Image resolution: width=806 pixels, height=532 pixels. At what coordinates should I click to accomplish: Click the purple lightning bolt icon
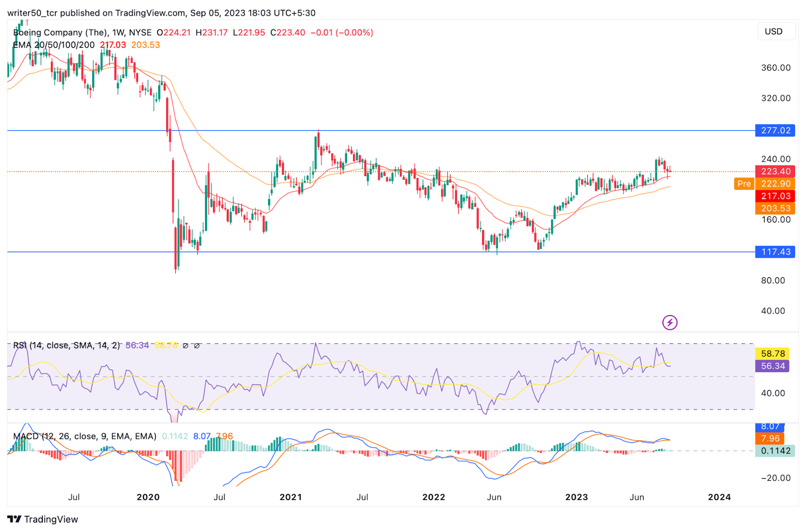pyautogui.click(x=669, y=323)
